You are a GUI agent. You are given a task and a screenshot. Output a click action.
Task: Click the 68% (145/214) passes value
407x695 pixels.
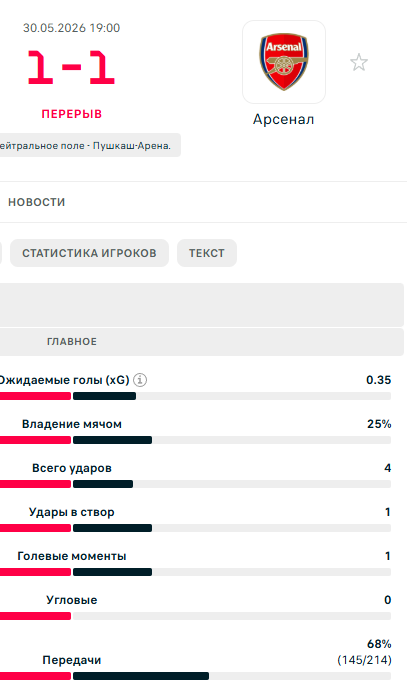[364, 652]
